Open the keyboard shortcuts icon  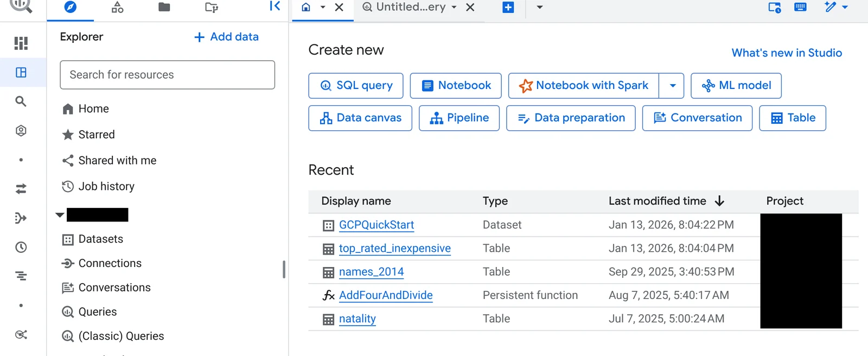point(800,7)
